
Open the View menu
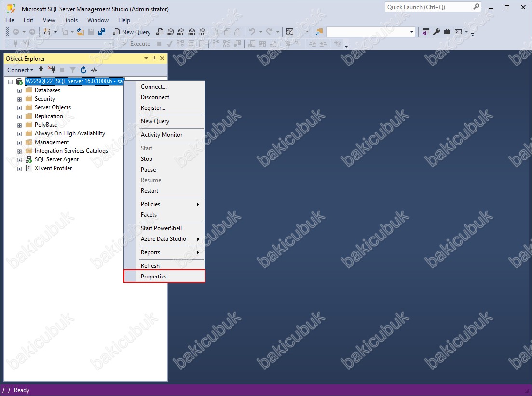(x=49, y=20)
